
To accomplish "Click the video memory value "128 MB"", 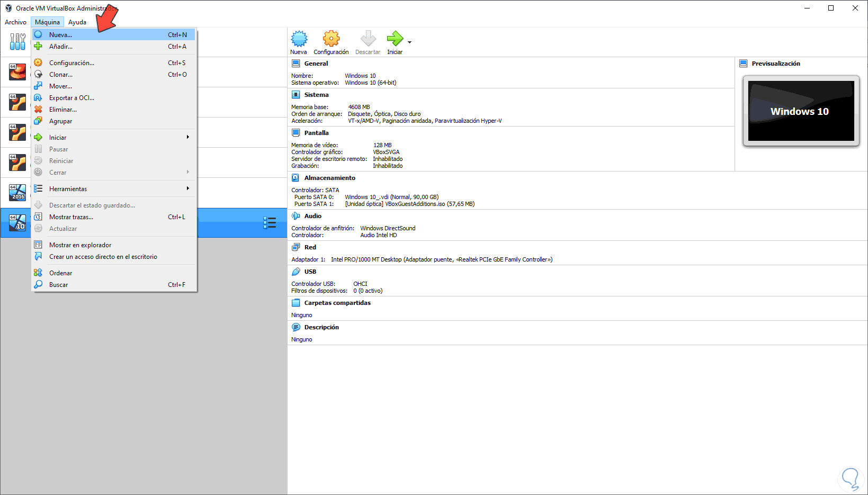I will [x=382, y=145].
